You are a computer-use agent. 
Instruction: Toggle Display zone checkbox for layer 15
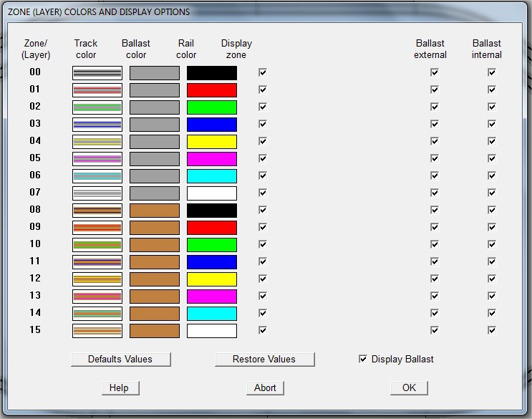pos(263,330)
